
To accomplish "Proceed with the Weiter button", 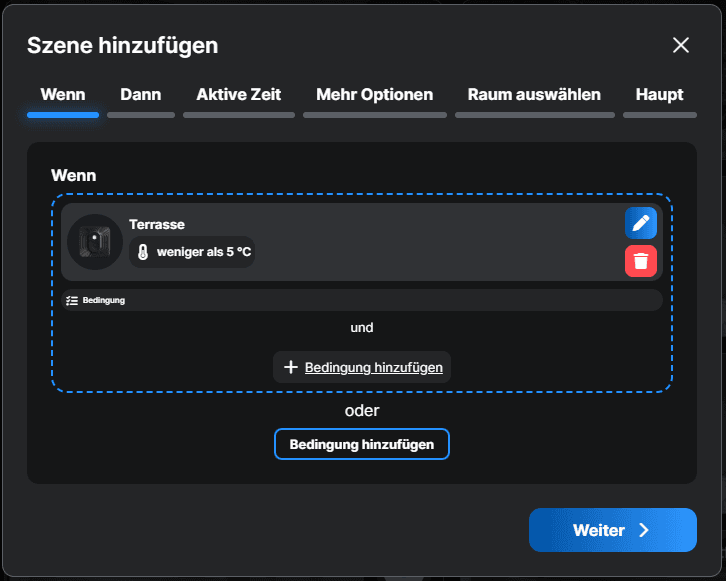I will click(612, 530).
